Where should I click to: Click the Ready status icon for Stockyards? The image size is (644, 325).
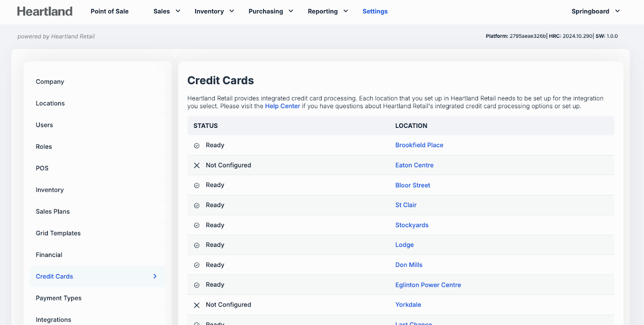197,225
